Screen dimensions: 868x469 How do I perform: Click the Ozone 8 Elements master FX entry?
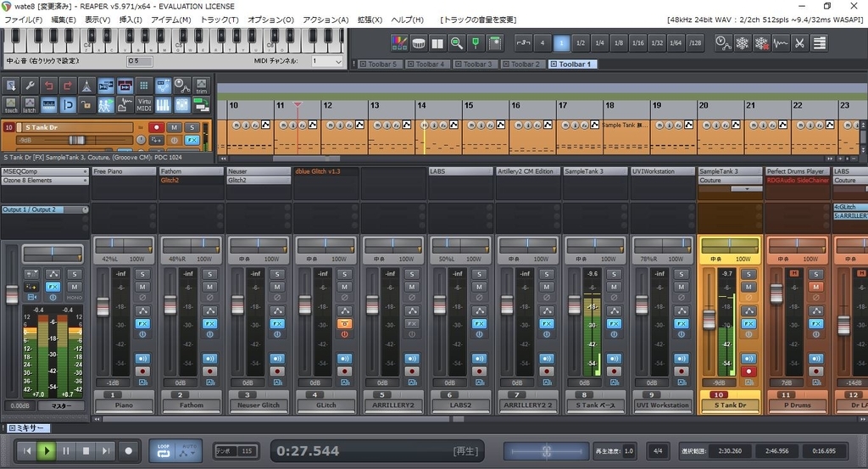44,181
